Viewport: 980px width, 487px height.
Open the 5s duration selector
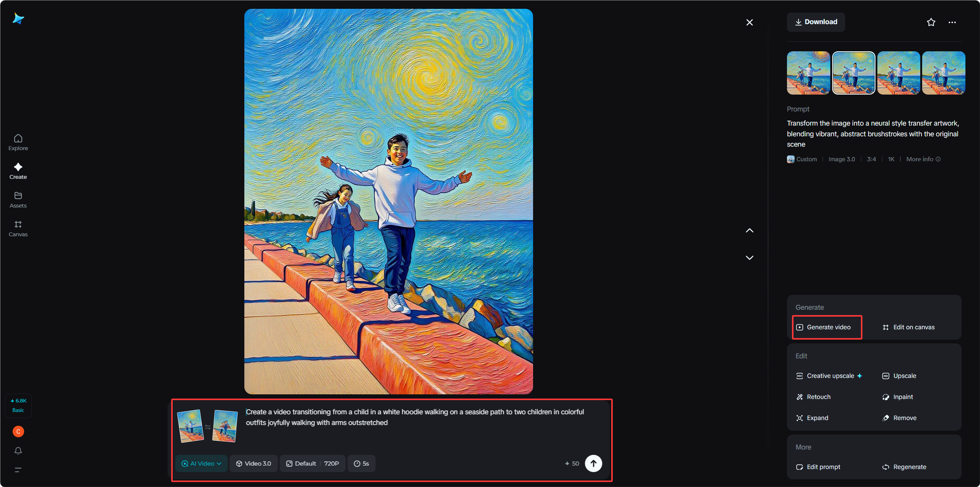[x=361, y=463]
